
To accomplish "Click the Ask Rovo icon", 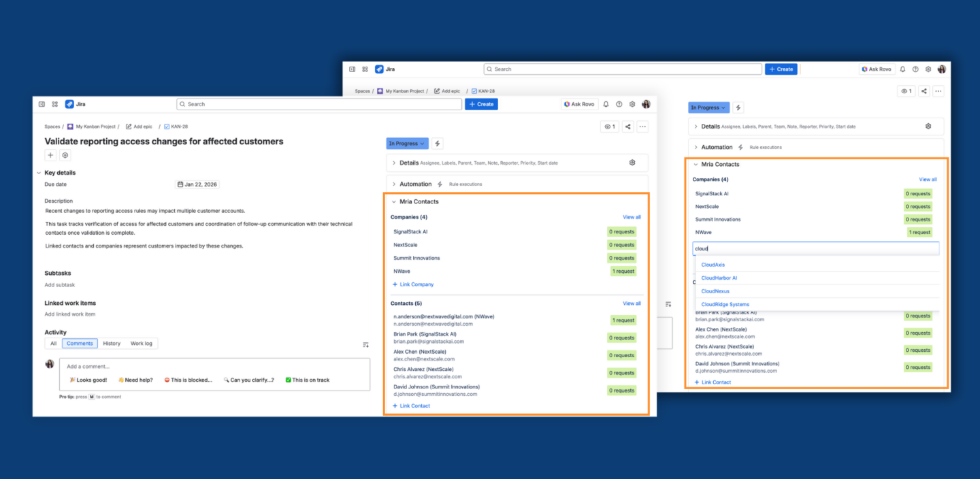I will (579, 103).
